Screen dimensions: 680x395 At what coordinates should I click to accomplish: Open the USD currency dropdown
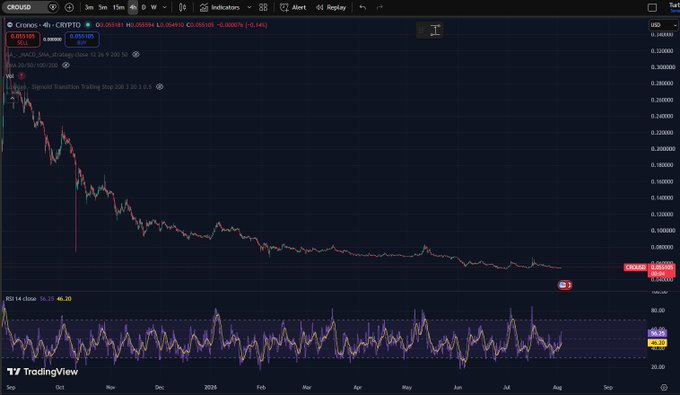pyautogui.click(x=663, y=25)
